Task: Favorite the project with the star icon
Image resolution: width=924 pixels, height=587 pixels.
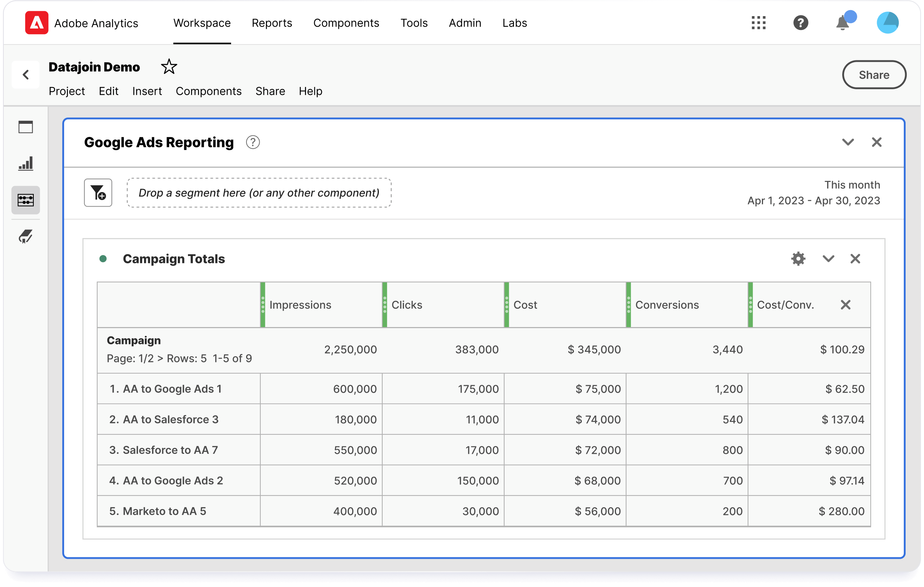Action: [169, 67]
